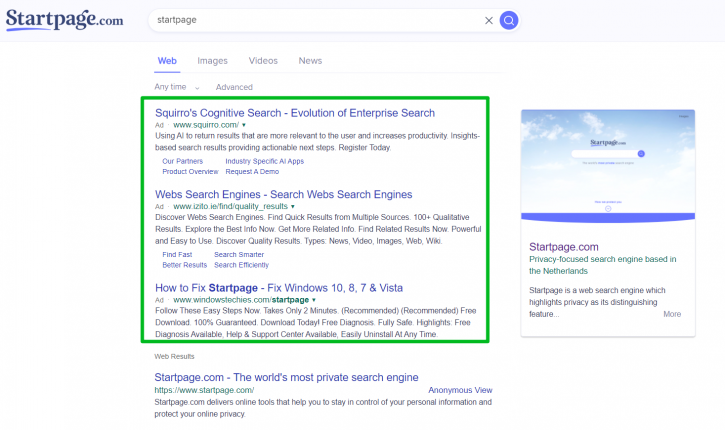725x430 pixels.
Task: Open the Find Fast sitelink
Action: pos(177,254)
